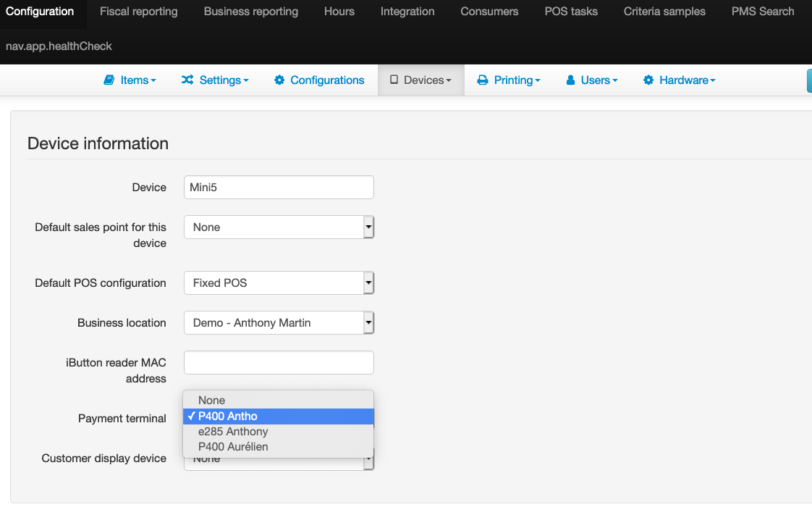
Task: Open the Items menu via book icon
Action: pyautogui.click(x=109, y=80)
